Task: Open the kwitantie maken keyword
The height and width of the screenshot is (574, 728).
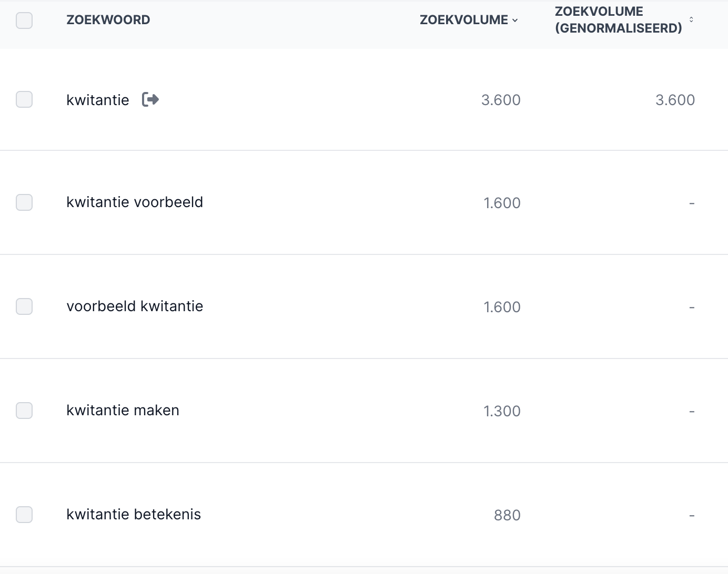Action: click(123, 411)
